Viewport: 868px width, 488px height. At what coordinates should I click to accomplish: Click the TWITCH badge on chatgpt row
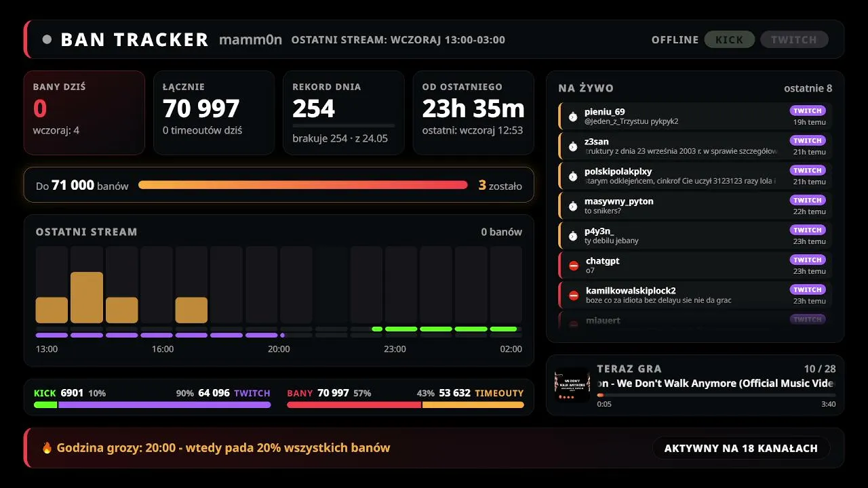point(808,260)
